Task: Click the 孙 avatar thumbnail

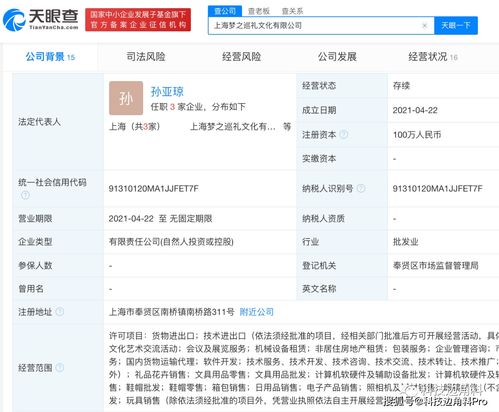Action: [126, 98]
